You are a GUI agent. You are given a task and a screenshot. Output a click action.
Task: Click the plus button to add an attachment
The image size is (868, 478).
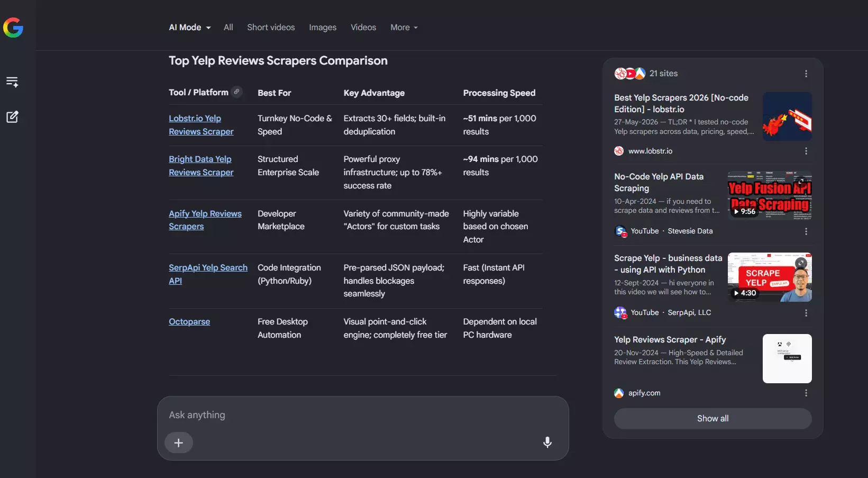click(179, 443)
